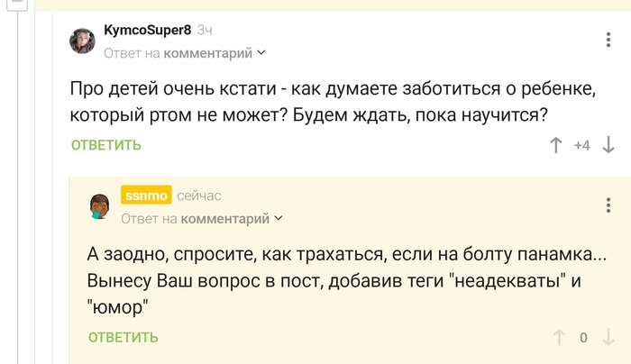Open the ssnmo profile via username badge

(145, 196)
